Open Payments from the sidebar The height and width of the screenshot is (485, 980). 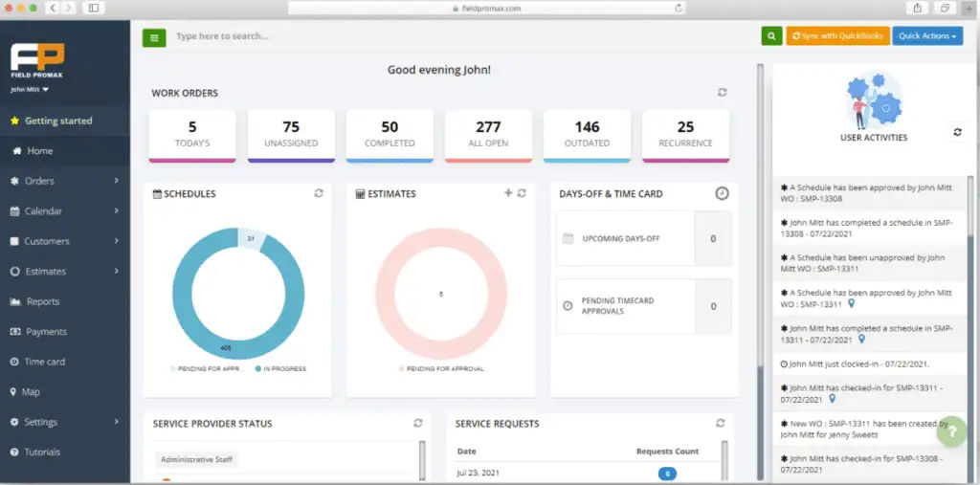(65, 332)
